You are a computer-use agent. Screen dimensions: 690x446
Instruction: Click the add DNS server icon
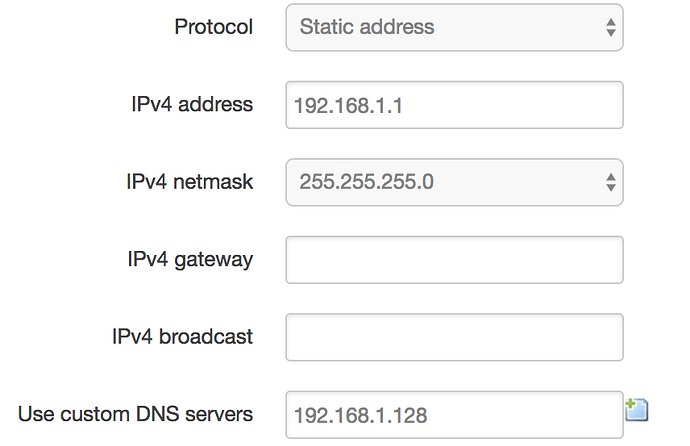click(637, 409)
